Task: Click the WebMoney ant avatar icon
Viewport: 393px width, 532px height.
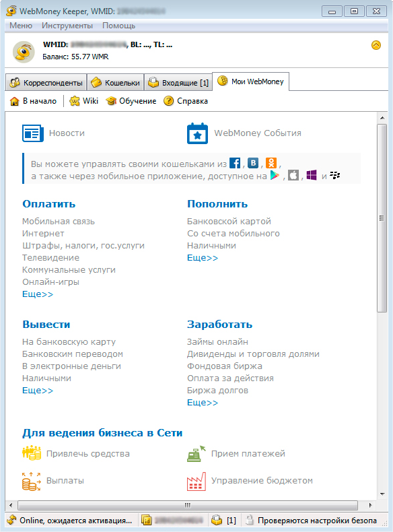Action: 24,52
